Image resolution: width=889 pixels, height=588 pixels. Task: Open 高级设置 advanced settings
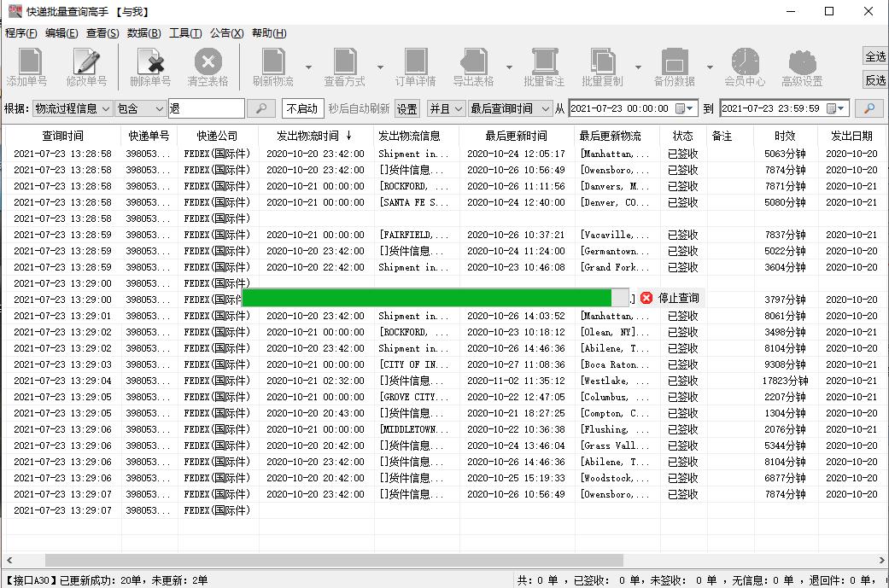click(801, 64)
